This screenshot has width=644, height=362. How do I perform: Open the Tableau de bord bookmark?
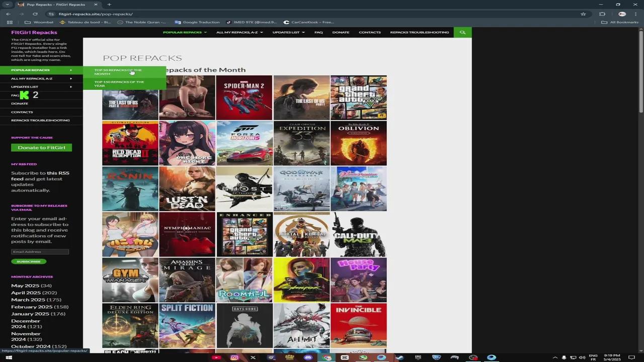point(86,22)
